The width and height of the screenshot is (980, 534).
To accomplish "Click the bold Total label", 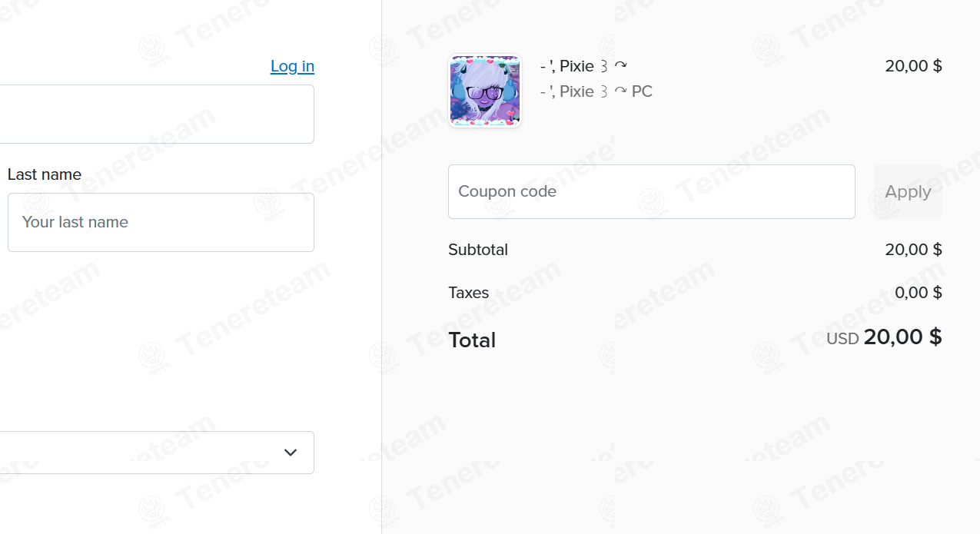I will (472, 340).
